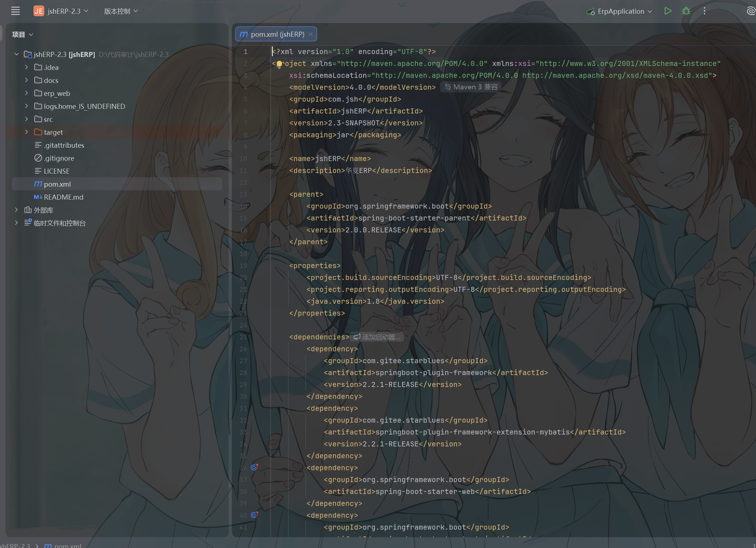Expand the src folder
The height and width of the screenshot is (548, 756).
(26, 119)
